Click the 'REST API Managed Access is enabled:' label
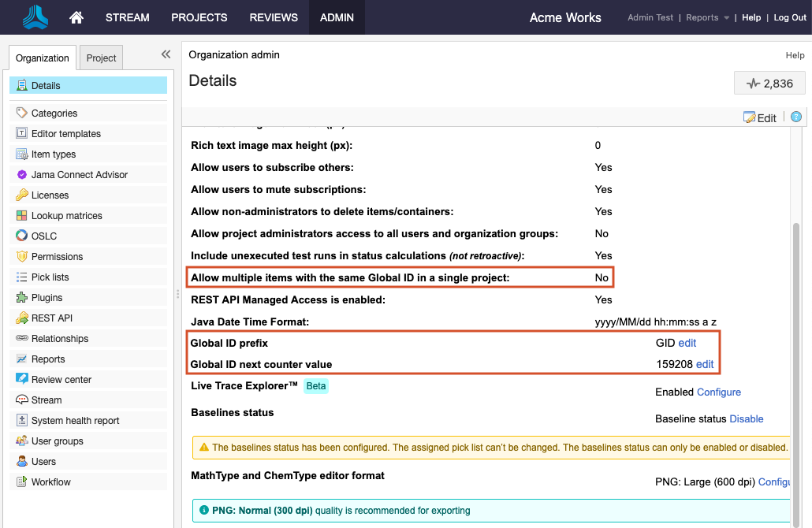 tap(288, 299)
